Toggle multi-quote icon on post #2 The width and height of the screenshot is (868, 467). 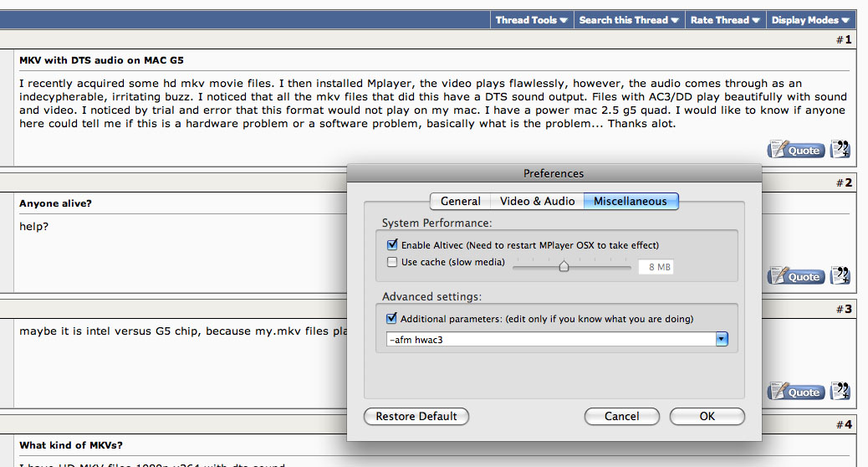[x=840, y=275]
